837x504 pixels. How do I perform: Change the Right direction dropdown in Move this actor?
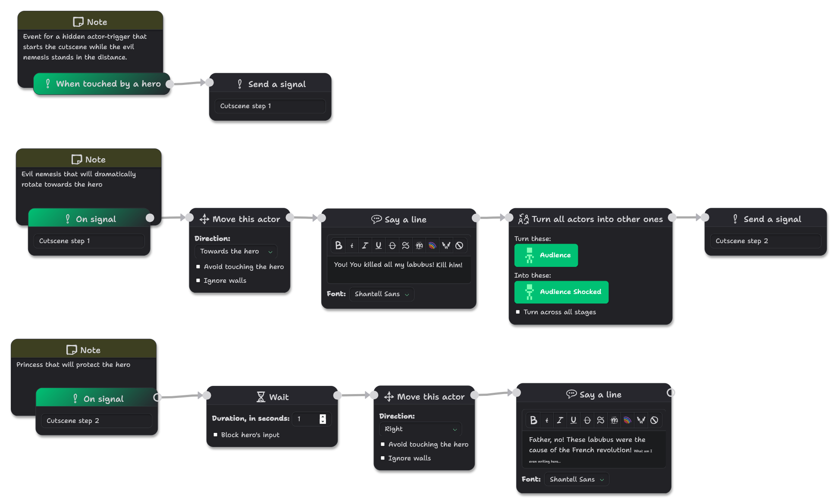tap(420, 429)
